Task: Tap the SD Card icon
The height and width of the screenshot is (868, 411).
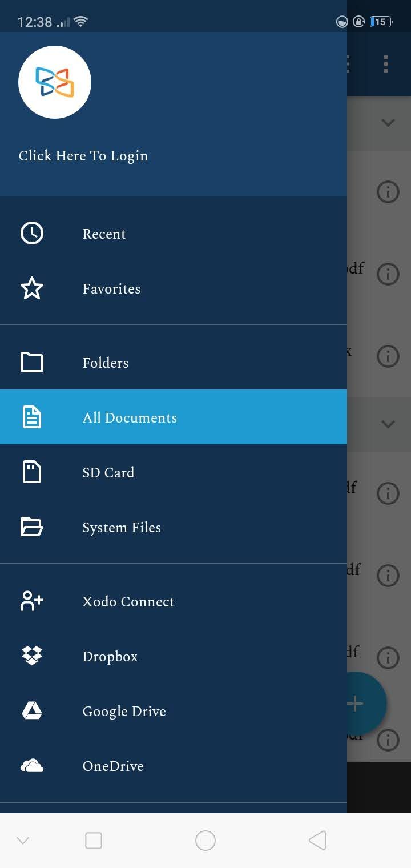Action: click(x=32, y=472)
